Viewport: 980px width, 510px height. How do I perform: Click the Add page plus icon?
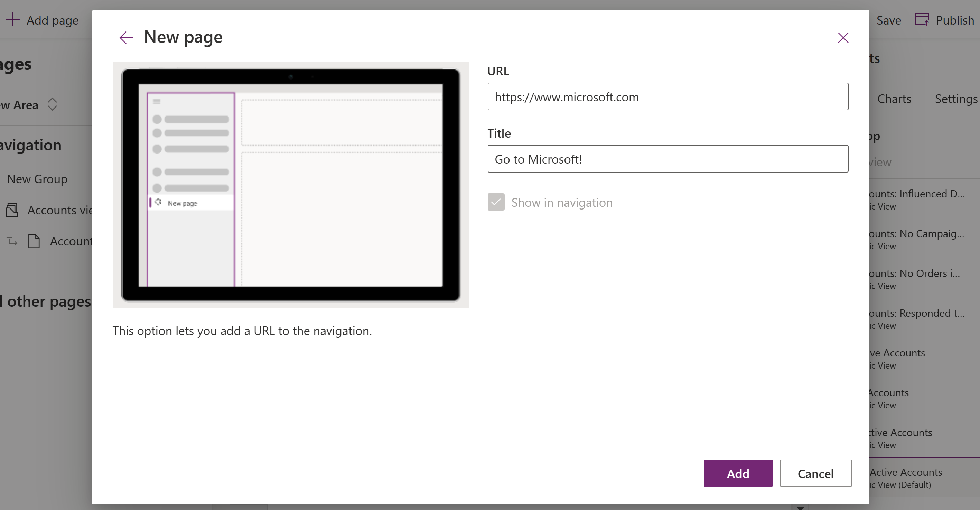pos(12,19)
